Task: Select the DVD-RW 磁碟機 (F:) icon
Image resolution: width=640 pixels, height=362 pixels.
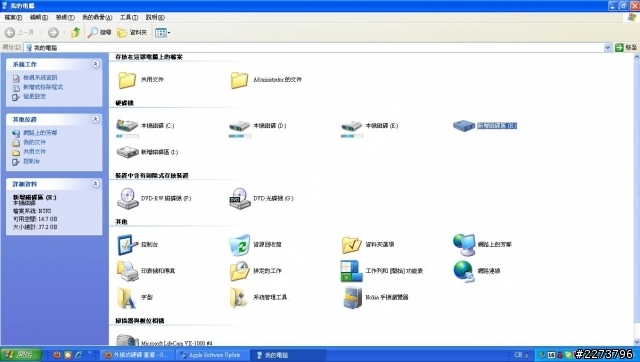Action: [x=127, y=198]
